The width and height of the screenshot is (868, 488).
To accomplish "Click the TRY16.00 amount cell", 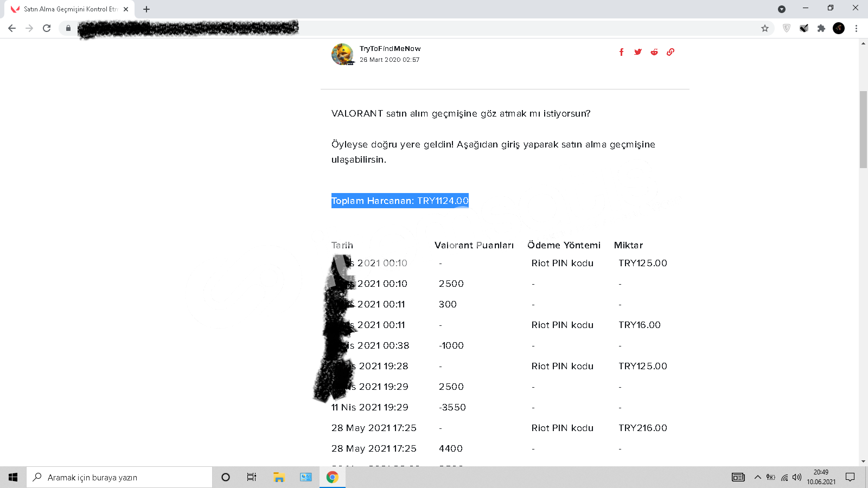I will tap(640, 325).
